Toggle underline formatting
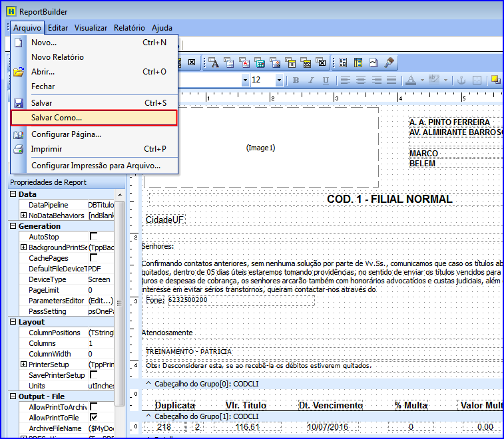The width and height of the screenshot is (504, 439). pyautogui.click(x=326, y=80)
